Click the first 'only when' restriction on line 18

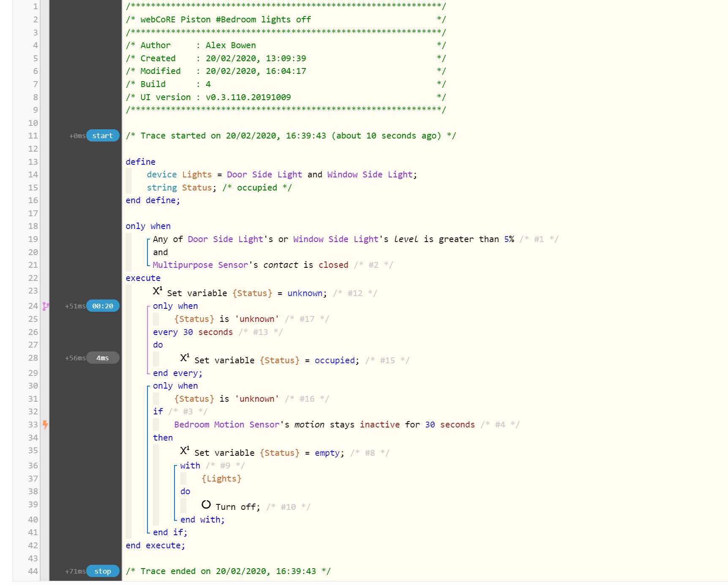148,226
